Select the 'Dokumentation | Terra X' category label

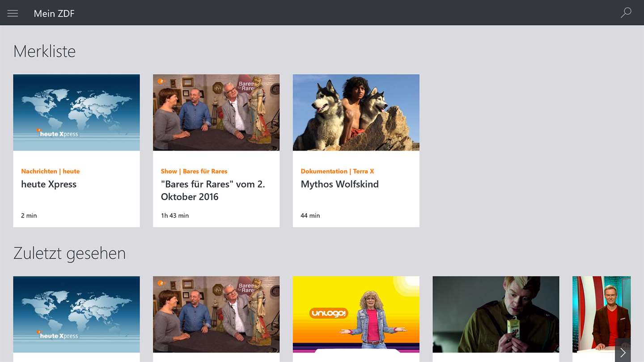(x=337, y=171)
